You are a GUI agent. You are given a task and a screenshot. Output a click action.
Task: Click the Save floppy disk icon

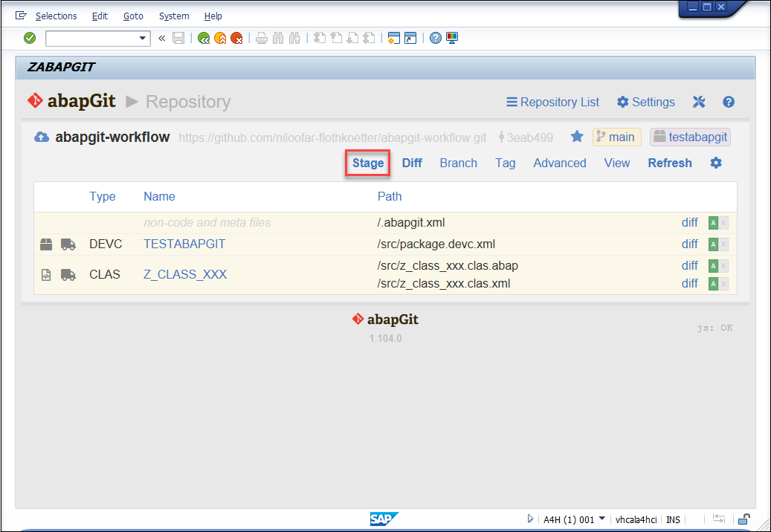tap(178, 38)
